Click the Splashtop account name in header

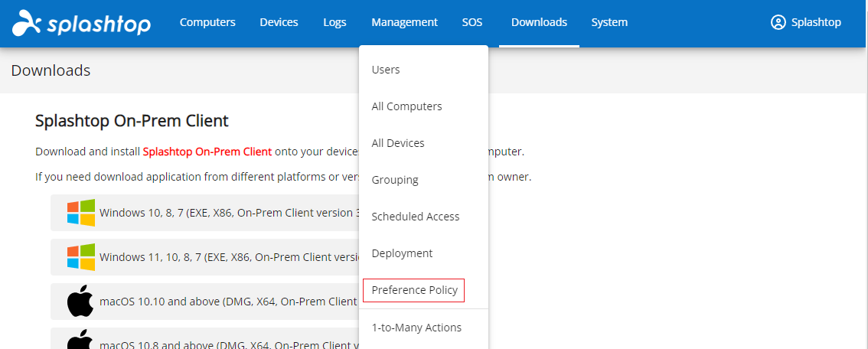(816, 23)
